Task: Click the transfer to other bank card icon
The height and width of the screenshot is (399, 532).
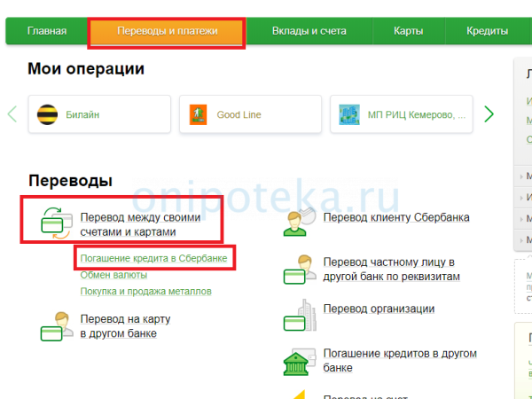Action: point(56,326)
